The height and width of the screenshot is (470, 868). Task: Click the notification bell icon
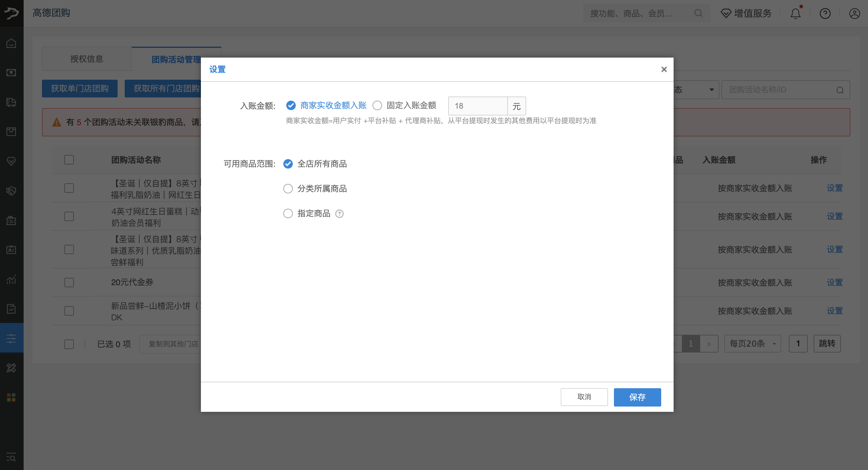796,14
